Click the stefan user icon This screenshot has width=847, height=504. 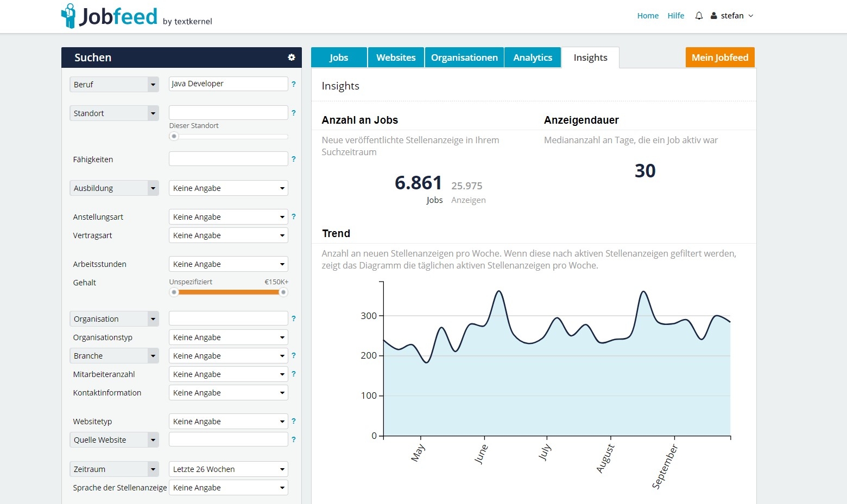(714, 16)
